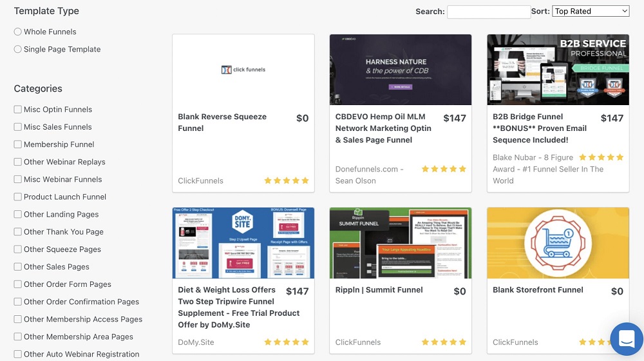Tick the Other Webinar Replays checkbox

[x=17, y=162]
